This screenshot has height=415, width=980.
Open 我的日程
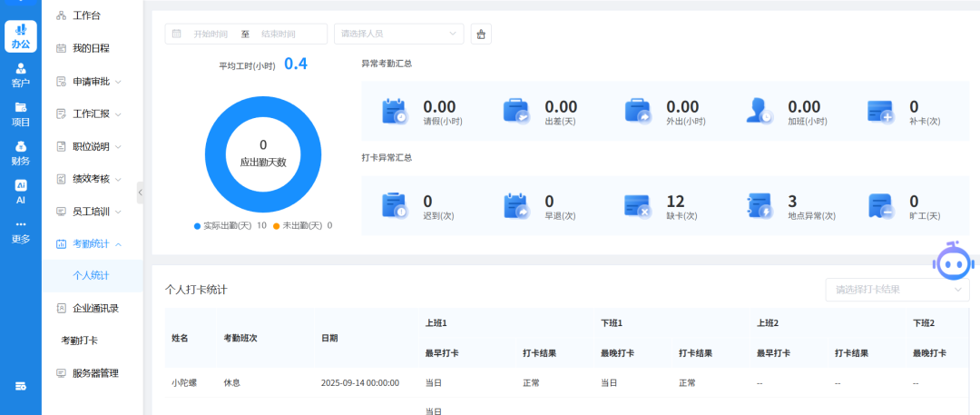(x=93, y=48)
